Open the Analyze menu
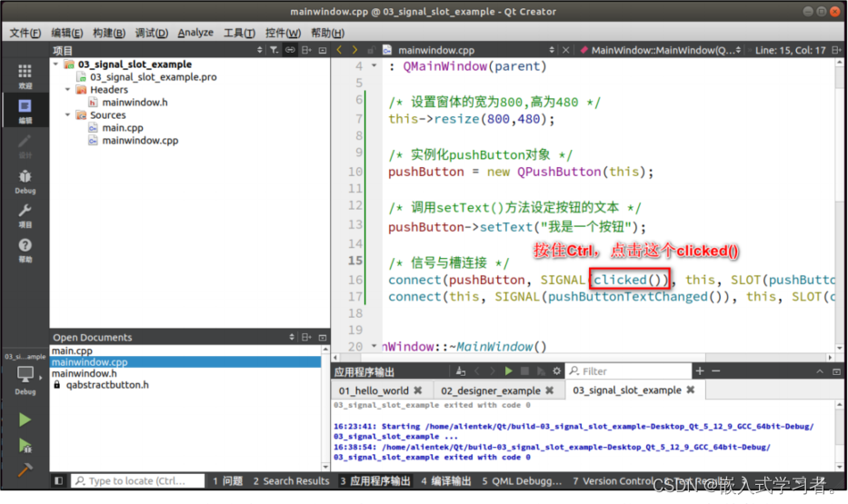The height and width of the screenshot is (504, 848). (x=195, y=33)
